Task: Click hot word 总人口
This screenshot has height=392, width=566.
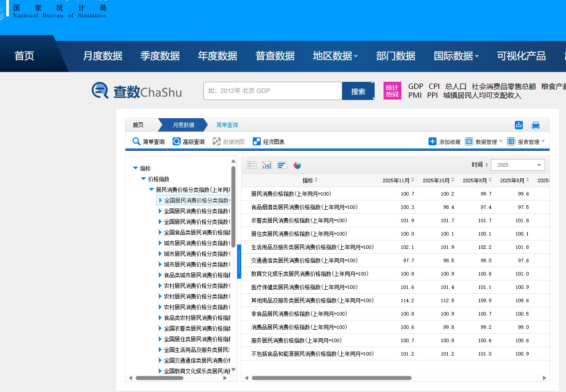Action: click(x=456, y=87)
